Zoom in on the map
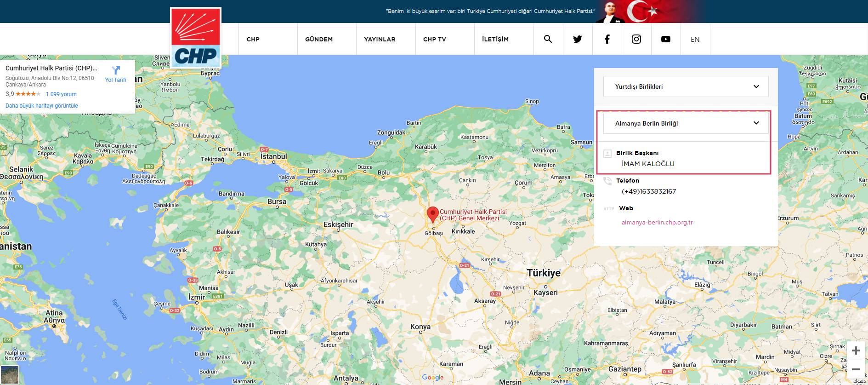The image size is (868, 385). click(x=856, y=351)
